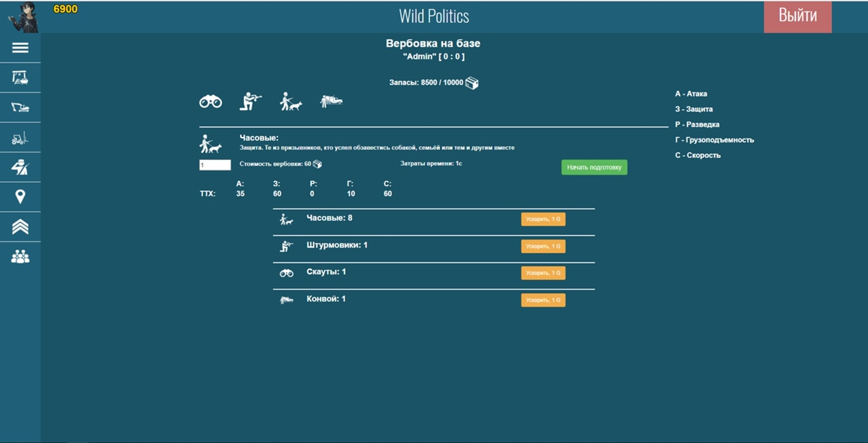Click the "Штурмовики: 1" queue entry text
Image resolution: width=868 pixels, height=443 pixels.
pyautogui.click(x=337, y=245)
